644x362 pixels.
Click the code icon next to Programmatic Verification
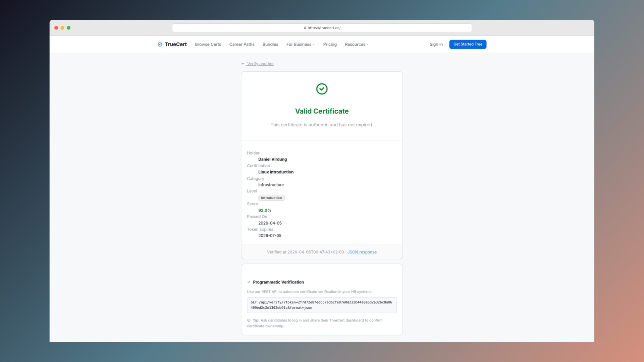coord(249,282)
